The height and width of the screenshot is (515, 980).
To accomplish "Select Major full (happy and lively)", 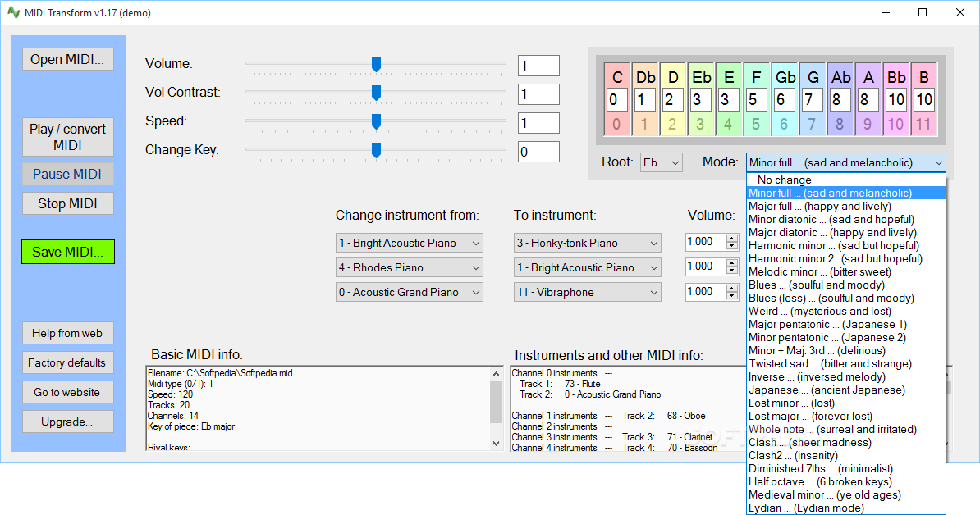I will [x=846, y=206].
